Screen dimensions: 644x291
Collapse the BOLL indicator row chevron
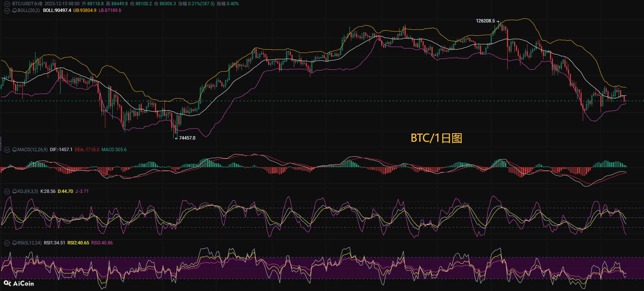click(7, 10)
